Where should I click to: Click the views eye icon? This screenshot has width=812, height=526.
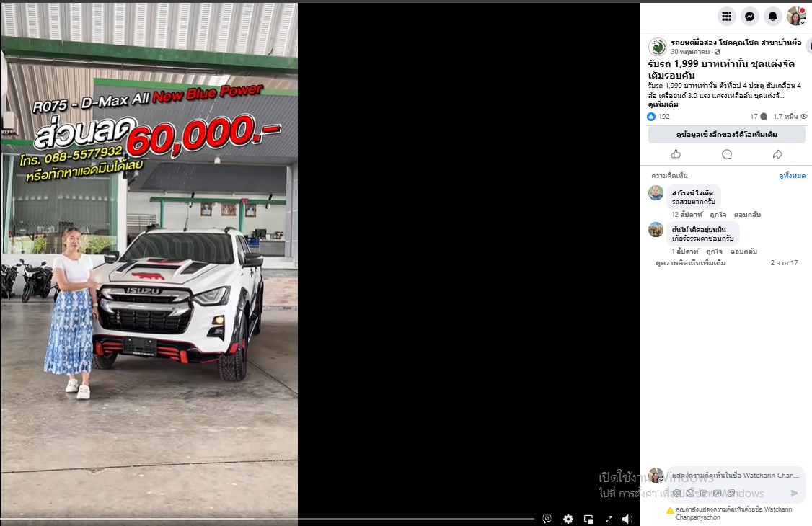[x=804, y=117]
